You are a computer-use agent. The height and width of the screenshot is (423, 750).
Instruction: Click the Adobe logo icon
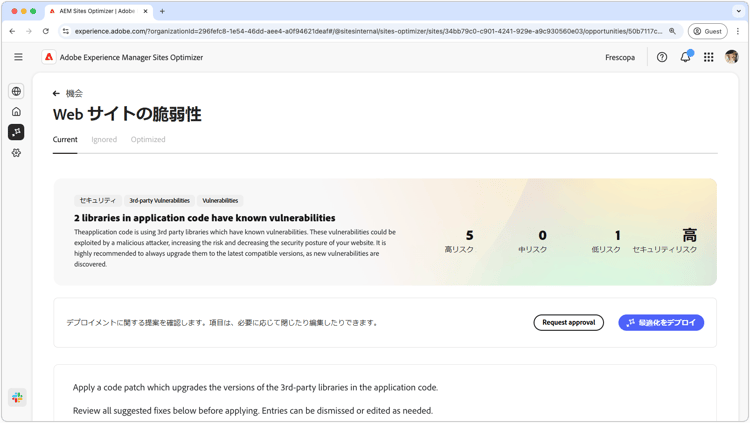49,57
